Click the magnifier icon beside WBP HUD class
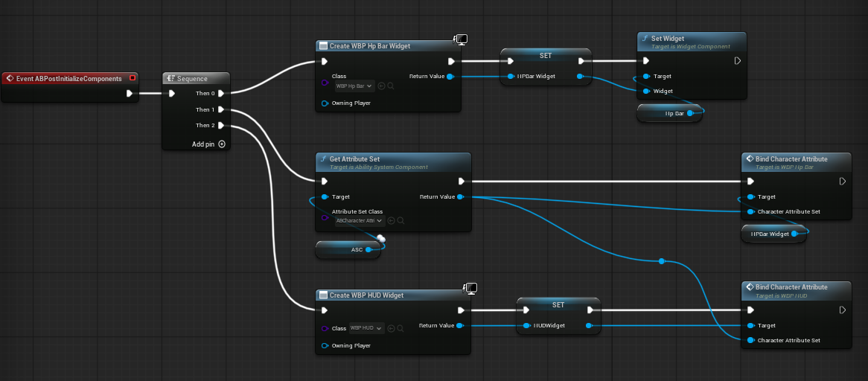 pos(401,328)
